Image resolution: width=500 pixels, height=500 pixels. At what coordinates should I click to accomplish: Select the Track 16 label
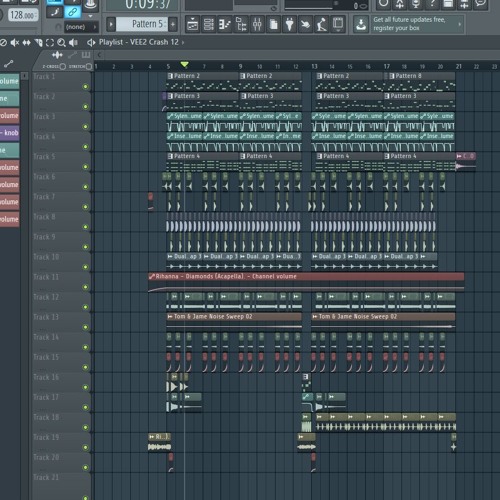click(x=46, y=377)
